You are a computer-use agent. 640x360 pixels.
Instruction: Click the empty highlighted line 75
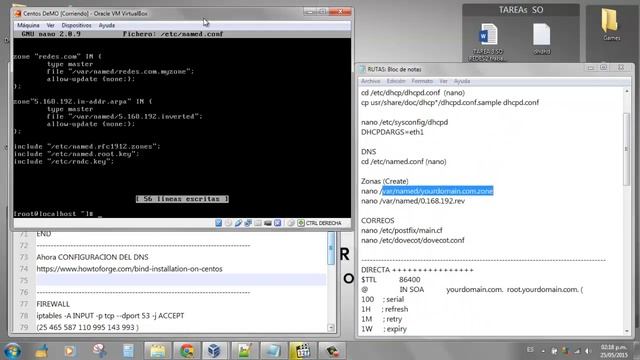[x=181, y=280]
